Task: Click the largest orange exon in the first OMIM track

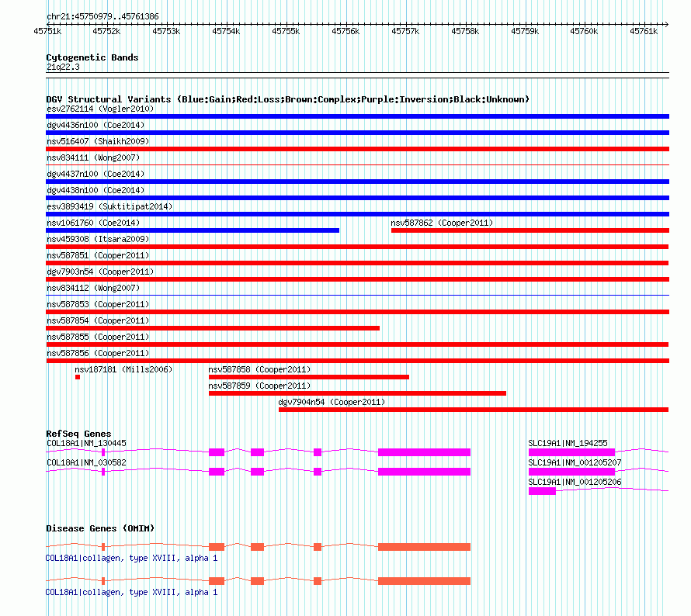Action: [425, 547]
